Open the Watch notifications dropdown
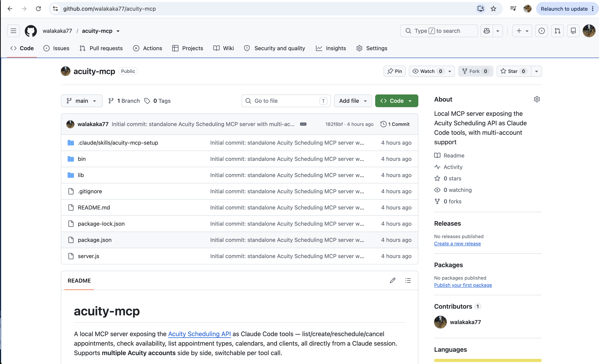 [432, 71]
